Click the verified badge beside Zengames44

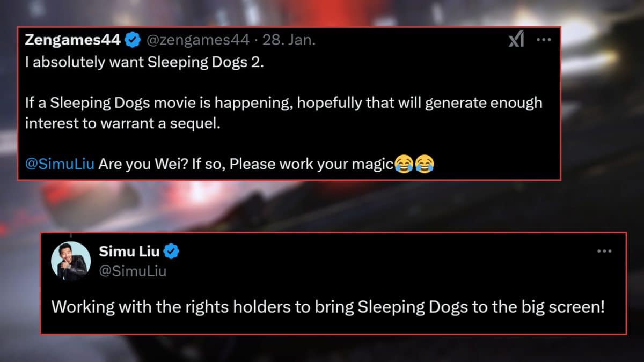[133, 40]
